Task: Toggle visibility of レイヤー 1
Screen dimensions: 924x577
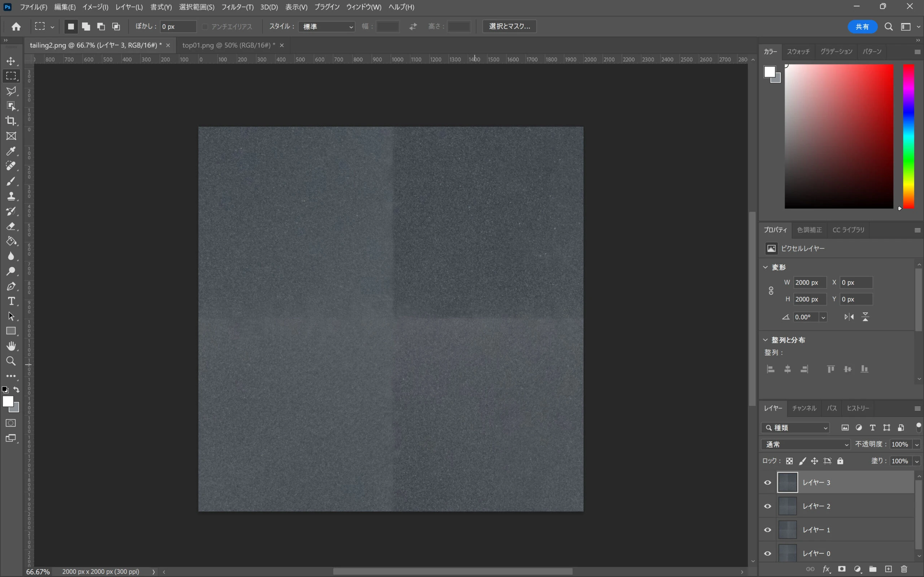Action: click(x=767, y=530)
